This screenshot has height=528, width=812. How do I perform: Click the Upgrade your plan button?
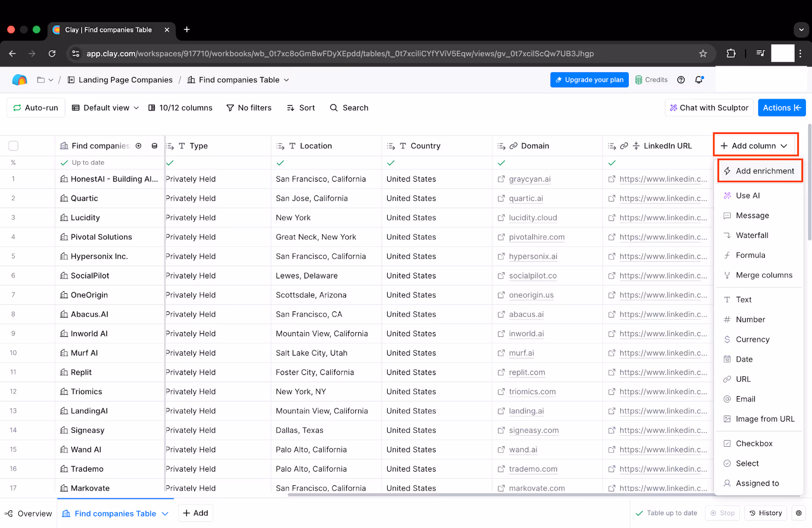click(x=589, y=80)
